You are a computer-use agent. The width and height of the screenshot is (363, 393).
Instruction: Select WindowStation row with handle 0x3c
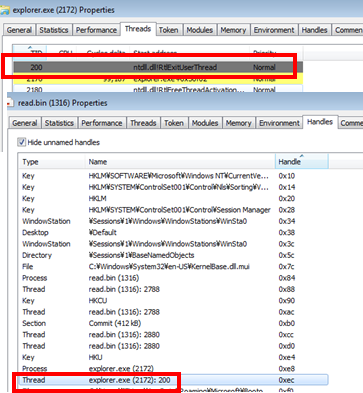tap(173, 244)
